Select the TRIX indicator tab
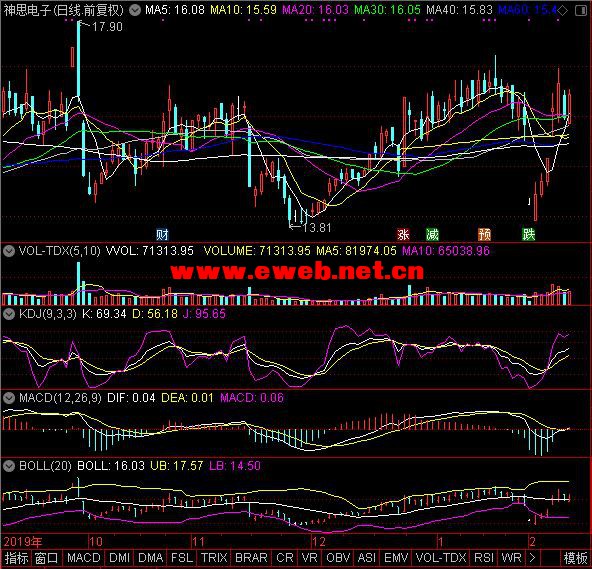This screenshot has height=569, width=592. coord(214,558)
